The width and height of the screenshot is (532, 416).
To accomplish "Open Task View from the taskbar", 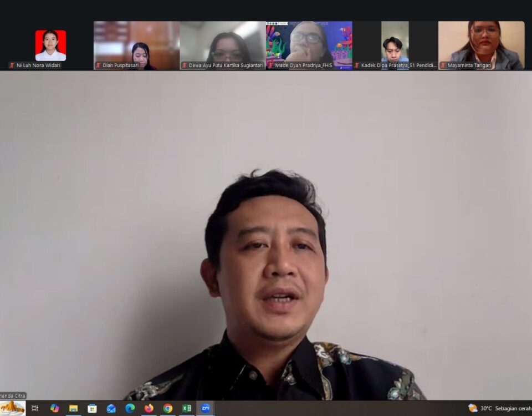I will [x=35, y=408].
